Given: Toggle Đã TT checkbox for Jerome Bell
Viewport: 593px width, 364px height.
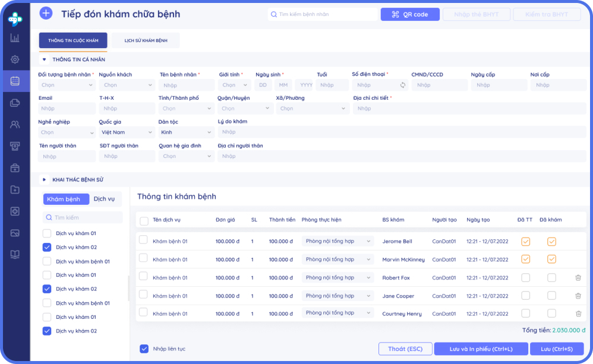Looking at the screenshot, I should click(x=526, y=242).
